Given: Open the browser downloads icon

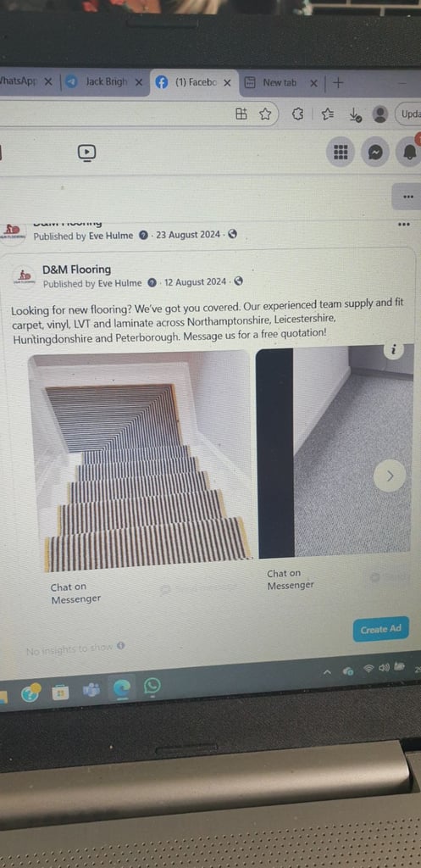Looking at the screenshot, I should click(355, 114).
